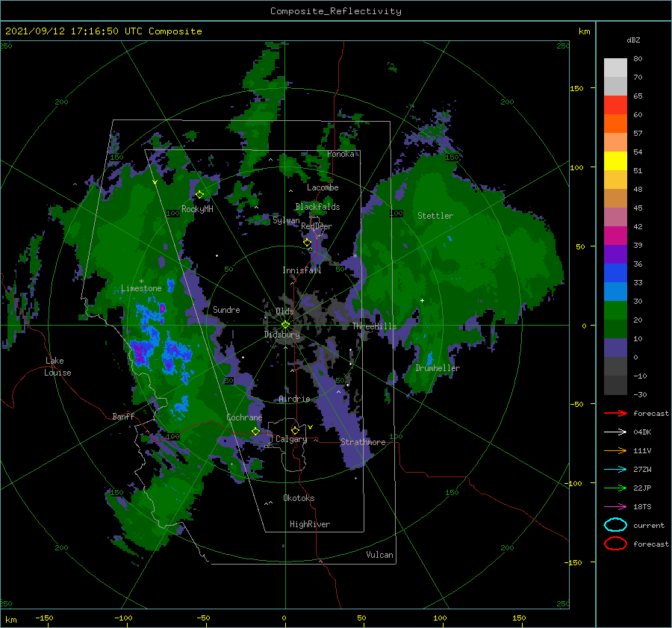672x628 pixels.
Task: Click the Airdrie city label
Action: (294, 399)
